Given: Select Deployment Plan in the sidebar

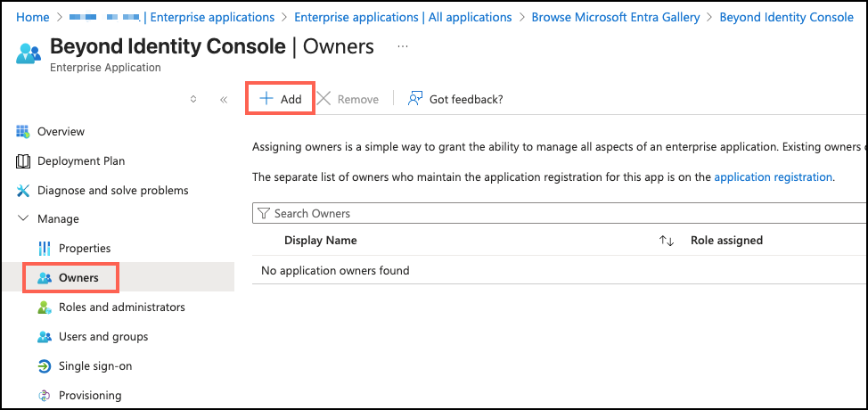Looking at the screenshot, I should coord(81,161).
